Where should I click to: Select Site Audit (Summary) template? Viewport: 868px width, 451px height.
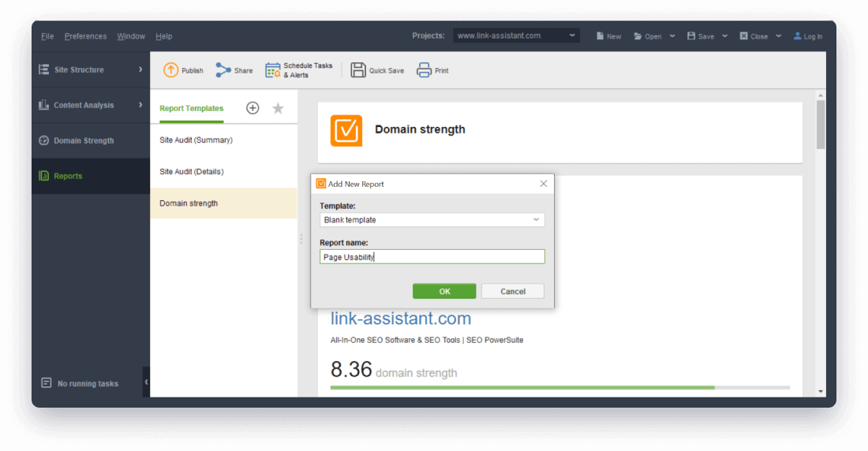(223, 140)
